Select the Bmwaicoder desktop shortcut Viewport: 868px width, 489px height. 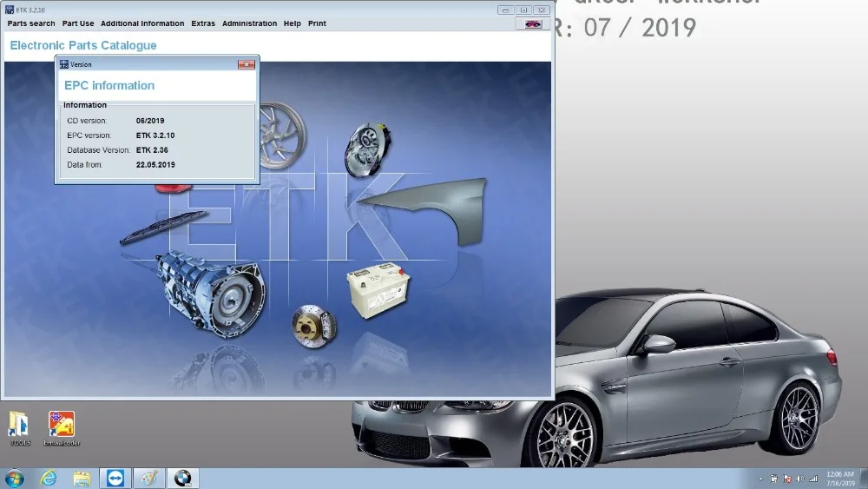[62, 428]
